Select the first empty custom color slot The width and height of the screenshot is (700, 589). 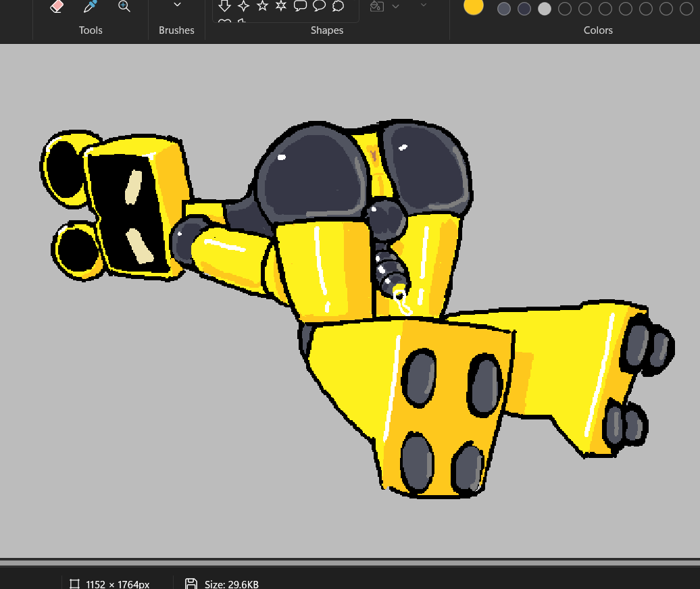coord(565,9)
